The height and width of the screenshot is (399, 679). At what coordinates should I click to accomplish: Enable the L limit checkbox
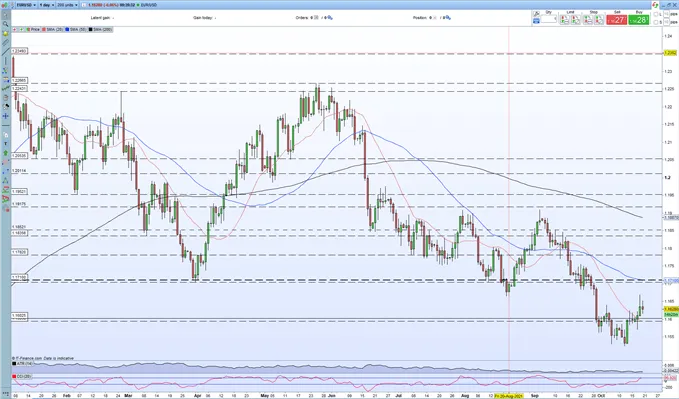656,14
